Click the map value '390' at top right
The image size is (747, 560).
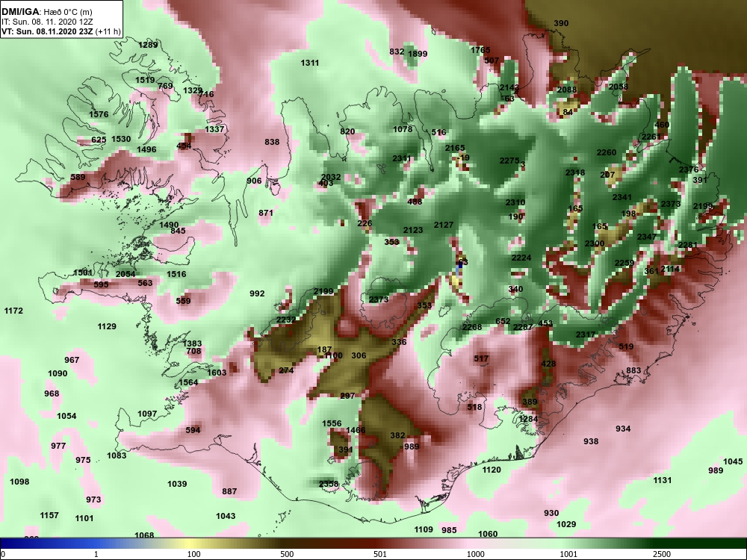561,23
